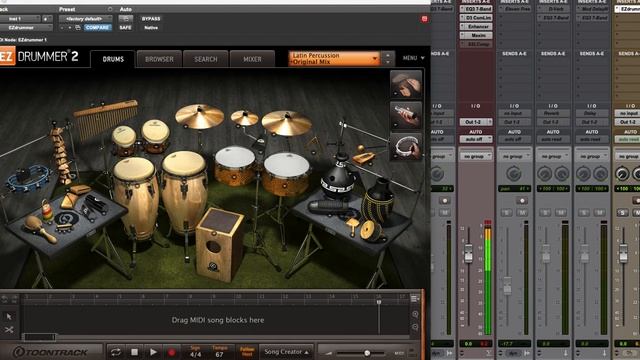Select the scissors cut tool in song track
640x360 pixels.
click(9, 329)
